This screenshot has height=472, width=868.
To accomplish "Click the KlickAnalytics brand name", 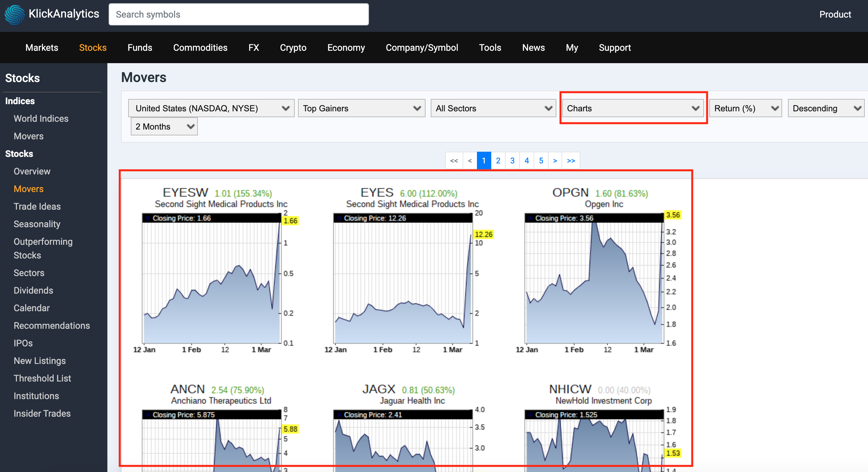I will click(64, 14).
